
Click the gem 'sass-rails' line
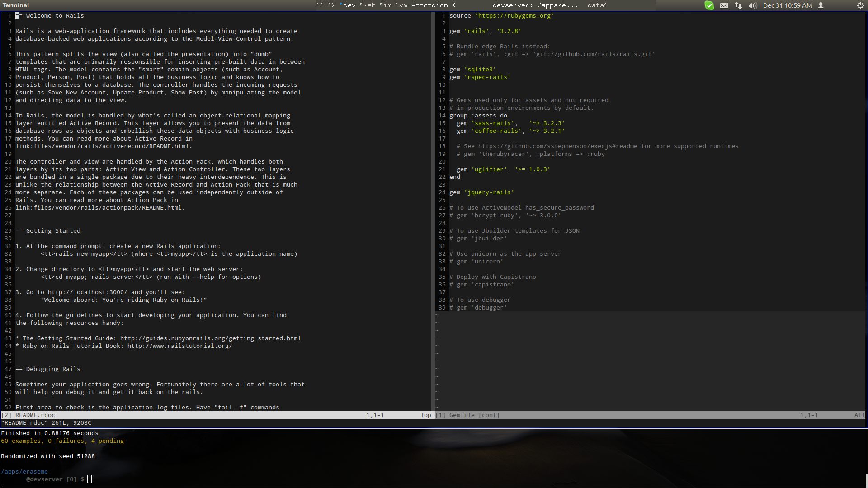pyautogui.click(x=511, y=123)
